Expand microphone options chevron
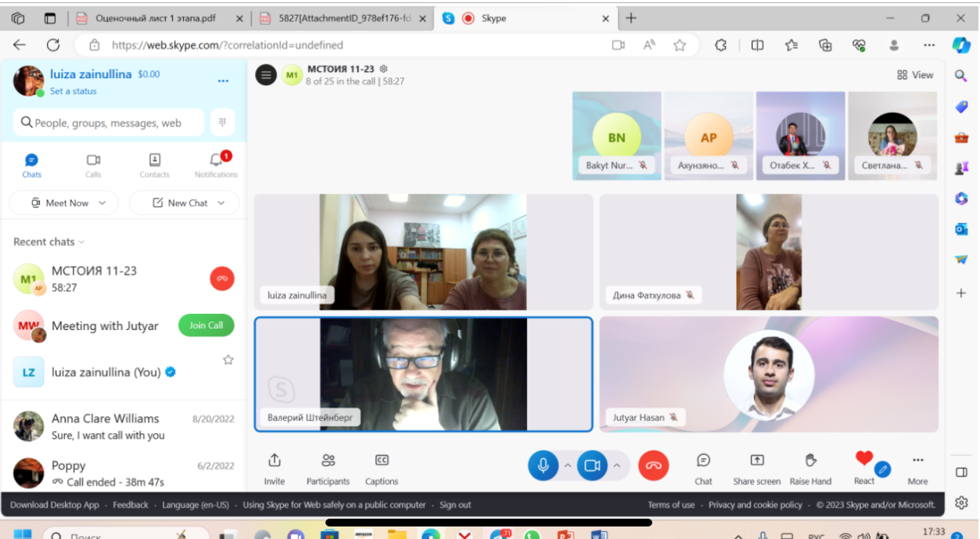The width and height of the screenshot is (980, 539). [x=567, y=465]
